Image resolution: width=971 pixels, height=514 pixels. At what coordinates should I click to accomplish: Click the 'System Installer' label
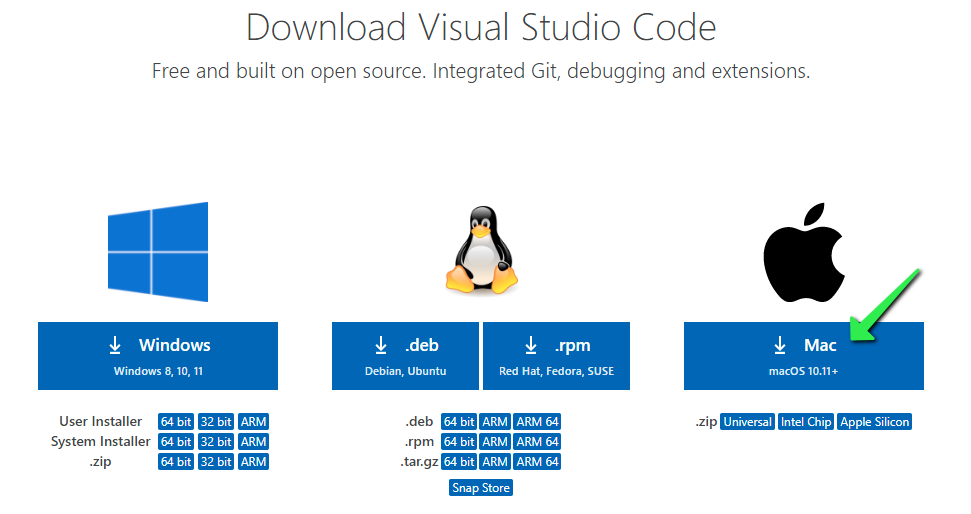coord(100,442)
